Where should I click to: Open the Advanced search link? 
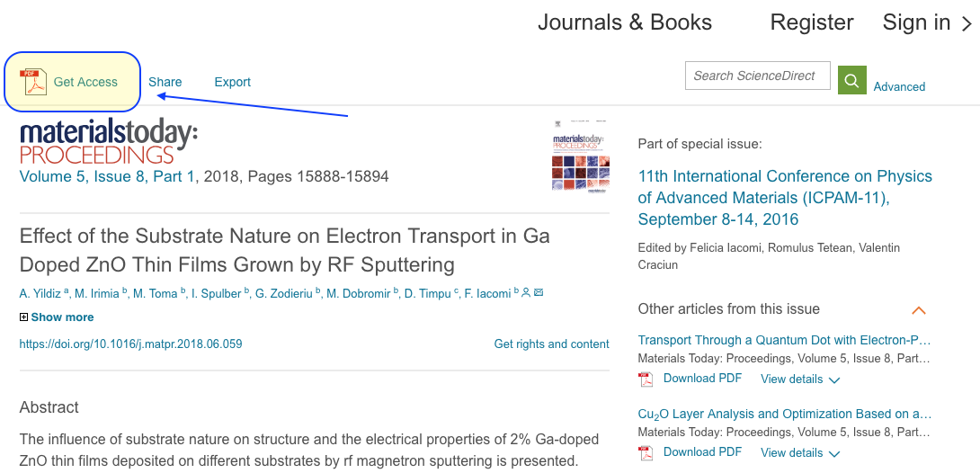(899, 87)
